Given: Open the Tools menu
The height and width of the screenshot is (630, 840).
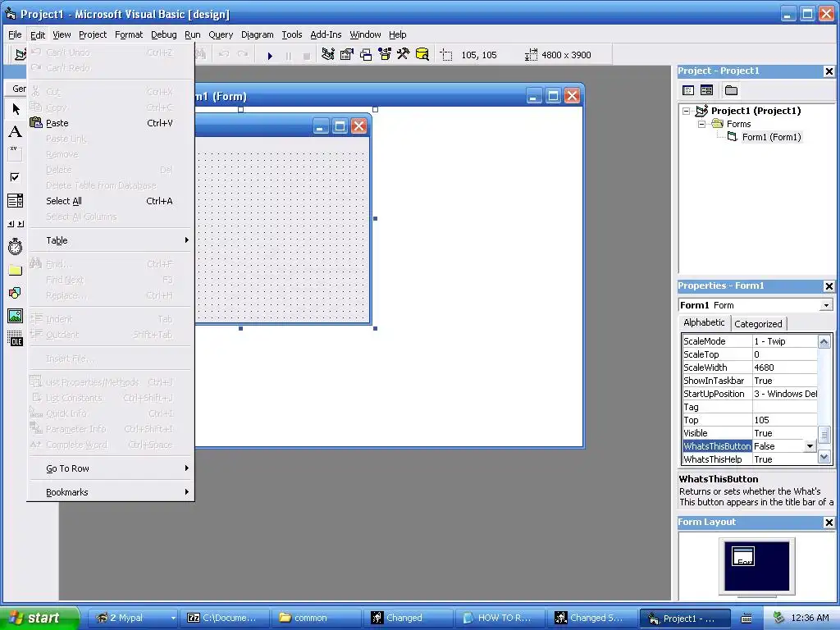Looking at the screenshot, I should point(292,34).
